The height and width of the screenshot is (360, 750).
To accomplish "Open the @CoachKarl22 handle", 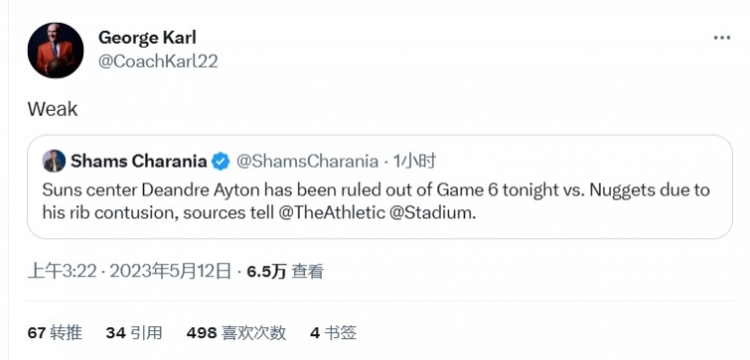I will click(158, 61).
